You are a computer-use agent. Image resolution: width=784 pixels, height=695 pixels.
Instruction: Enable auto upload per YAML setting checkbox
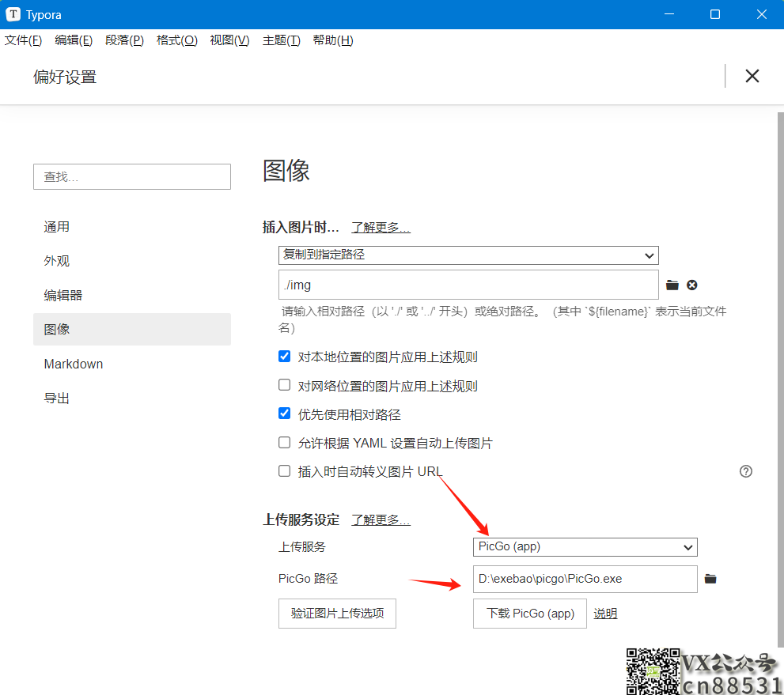click(x=284, y=442)
